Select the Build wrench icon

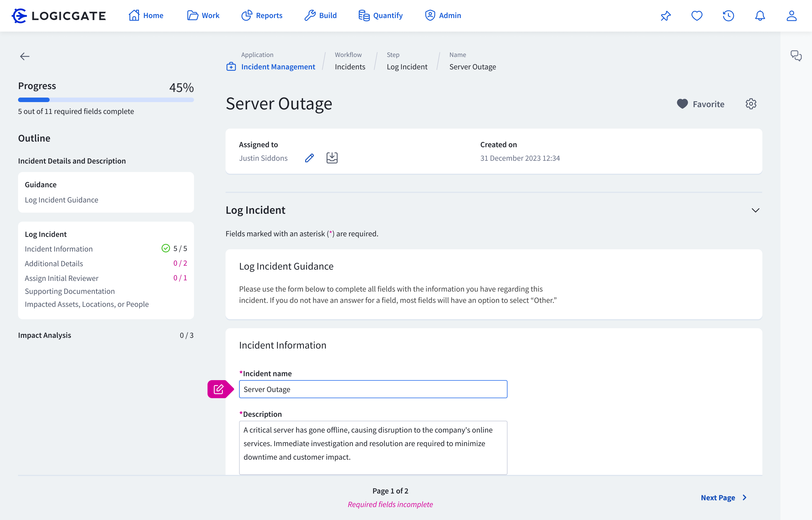coord(311,16)
